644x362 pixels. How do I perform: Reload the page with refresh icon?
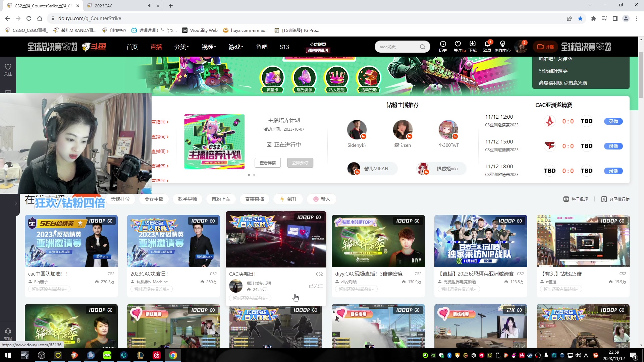coord(29,18)
